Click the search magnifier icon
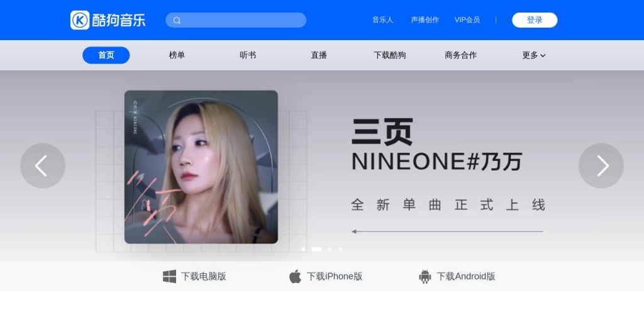Viewport: 644px width, 314px height. click(177, 21)
